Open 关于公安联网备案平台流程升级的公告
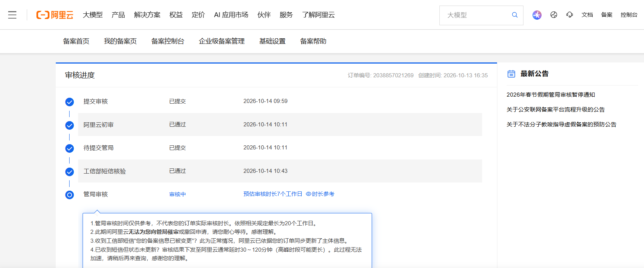Image resolution: width=644 pixels, height=268 pixels. point(555,110)
